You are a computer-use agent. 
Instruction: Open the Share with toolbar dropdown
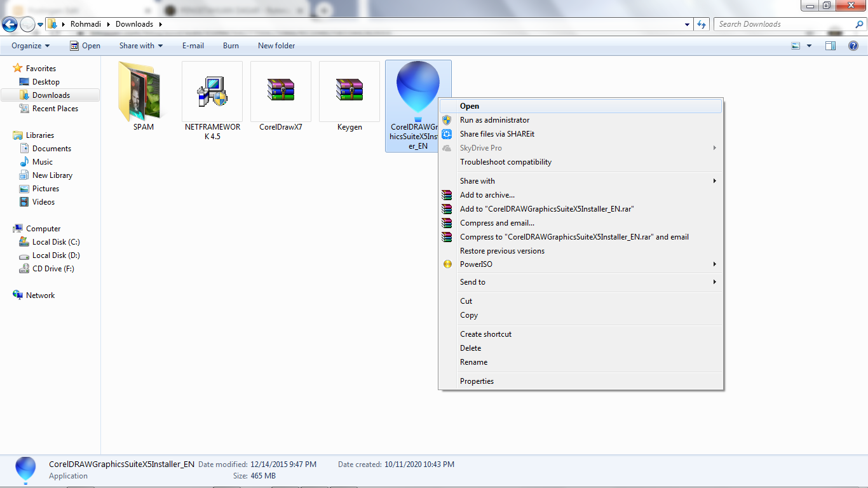click(141, 46)
